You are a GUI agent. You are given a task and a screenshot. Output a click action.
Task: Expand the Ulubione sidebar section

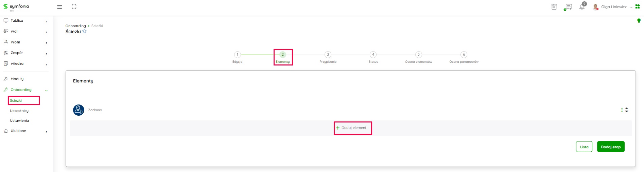[25, 131]
